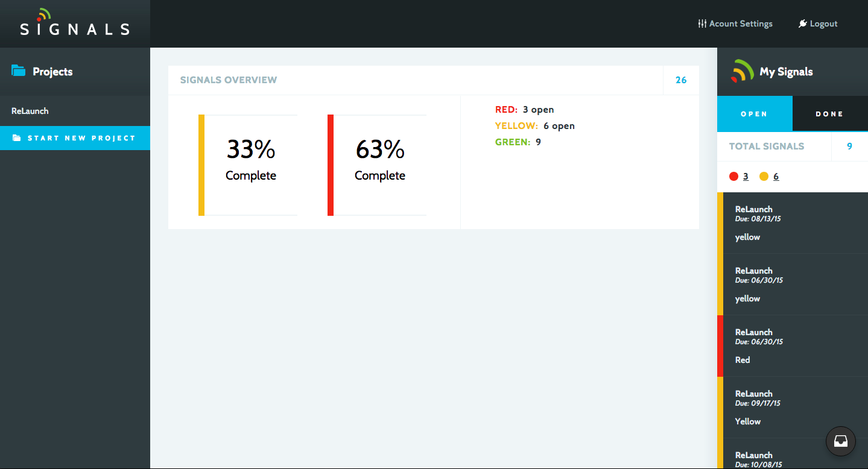
Task: Switch to the Open signals tab
Action: point(755,114)
